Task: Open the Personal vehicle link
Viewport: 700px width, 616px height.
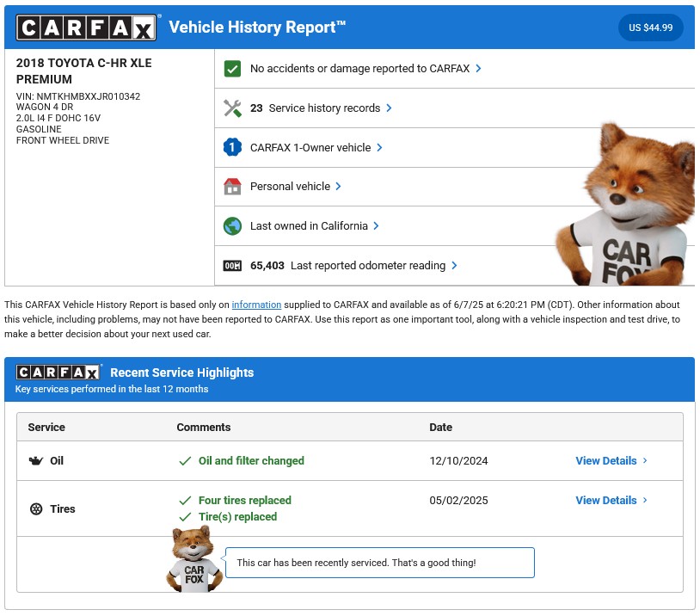Action: (x=290, y=187)
